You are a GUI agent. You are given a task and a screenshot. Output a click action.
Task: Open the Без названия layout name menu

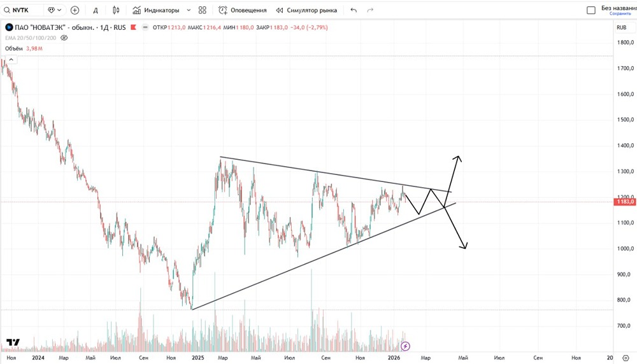click(x=619, y=8)
